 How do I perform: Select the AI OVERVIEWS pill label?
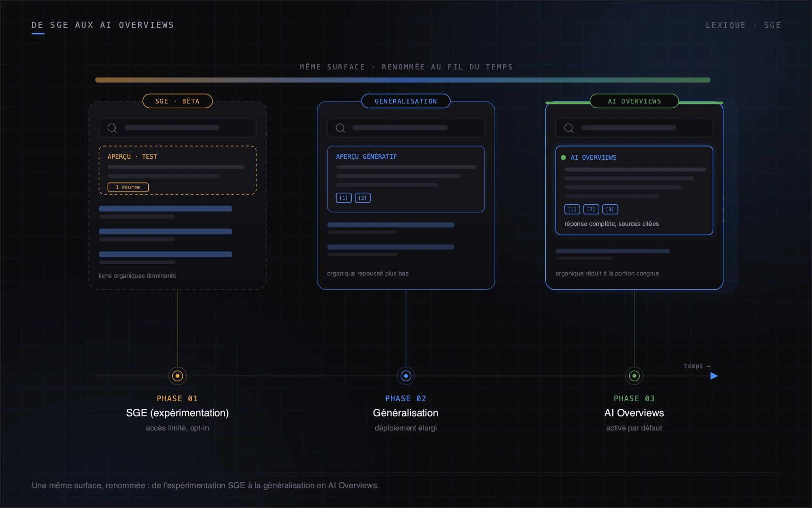click(634, 101)
